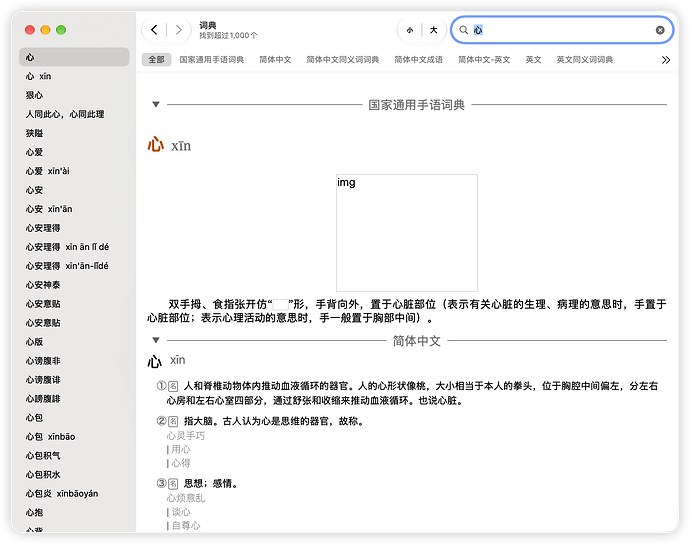Go back with the left chevron button

point(154,30)
